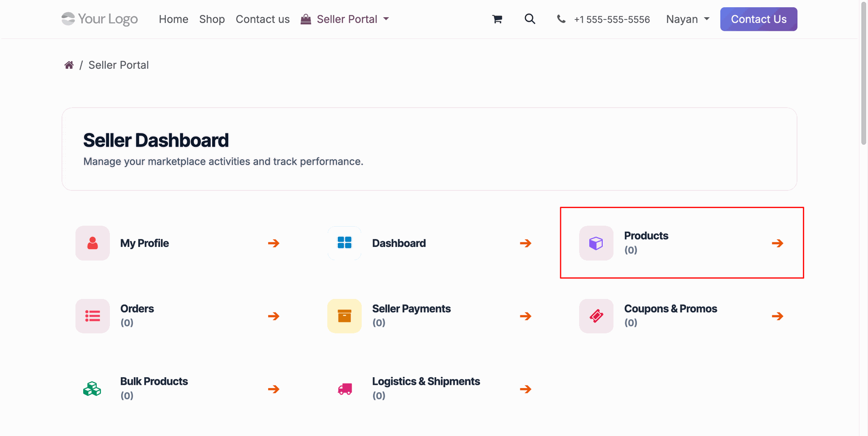Click the phone icon in header
This screenshot has width=868, height=436.
561,19
